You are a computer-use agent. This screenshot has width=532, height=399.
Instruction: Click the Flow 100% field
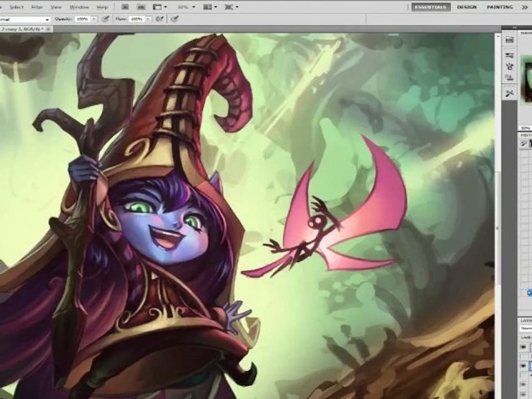coord(136,19)
